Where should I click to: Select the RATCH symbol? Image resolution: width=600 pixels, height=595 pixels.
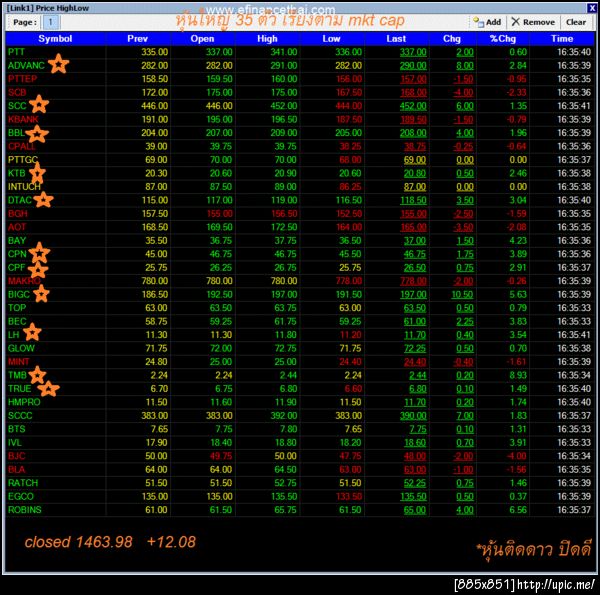pyautogui.click(x=23, y=483)
